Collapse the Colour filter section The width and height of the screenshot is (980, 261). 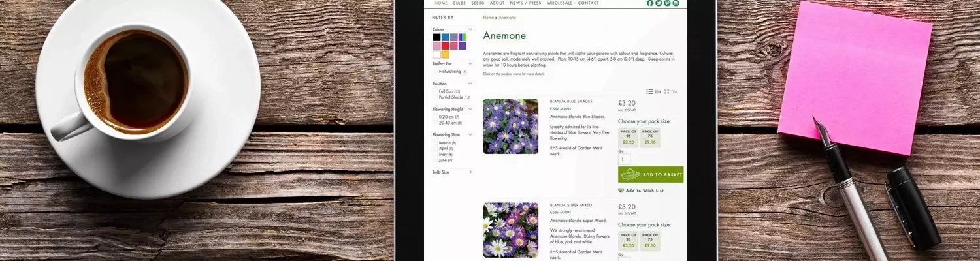pyautogui.click(x=470, y=29)
